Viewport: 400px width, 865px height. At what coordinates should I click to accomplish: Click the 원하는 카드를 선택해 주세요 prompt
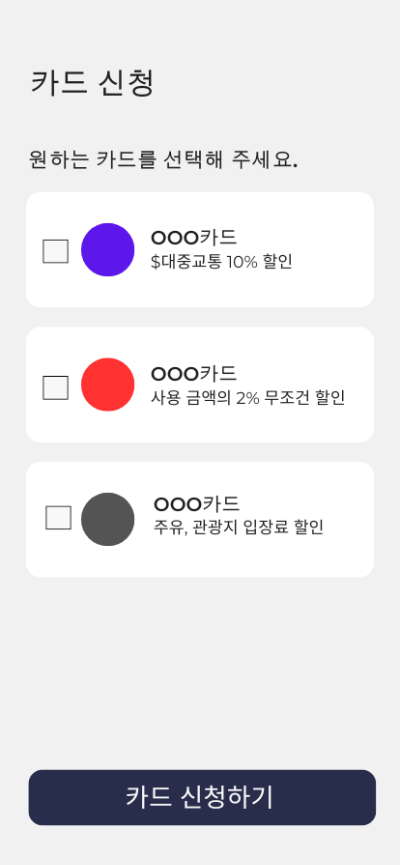pyautogui.click(x=163, y=160)
